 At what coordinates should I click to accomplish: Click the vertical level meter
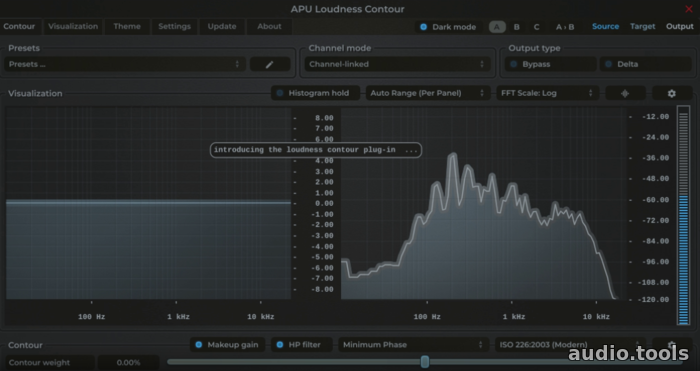click(x=683, y=215)
